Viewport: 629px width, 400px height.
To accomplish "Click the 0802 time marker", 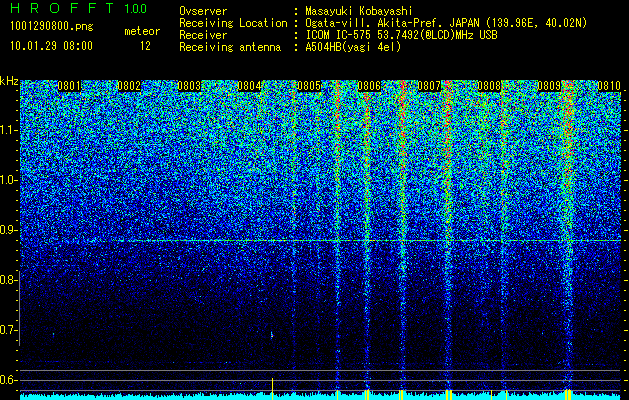I will click(129, 86).
